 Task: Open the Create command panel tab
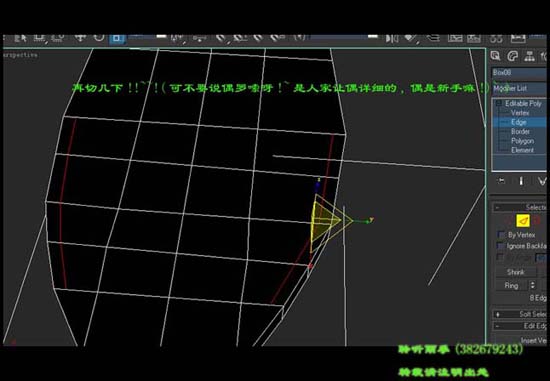(x=495, y=56)
